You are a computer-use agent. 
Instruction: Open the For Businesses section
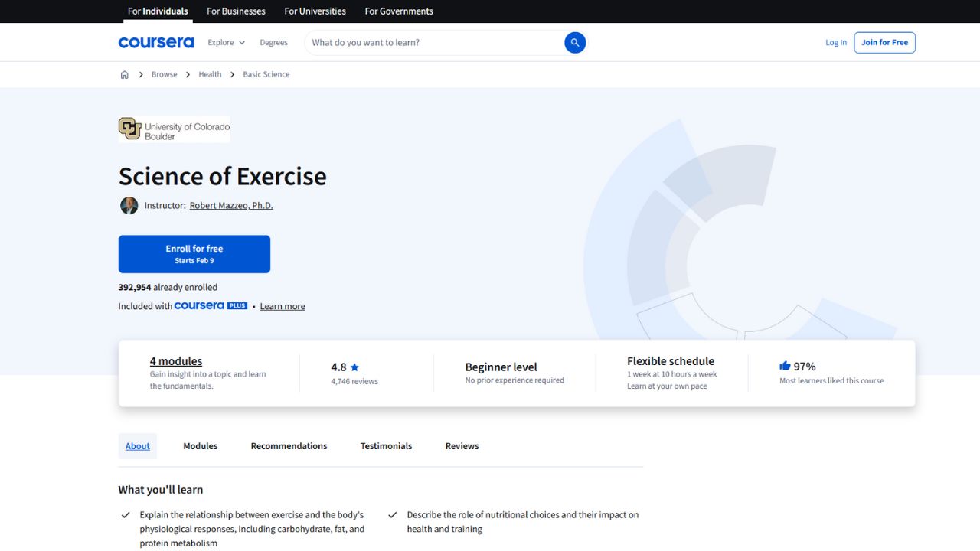coord(236,11)
